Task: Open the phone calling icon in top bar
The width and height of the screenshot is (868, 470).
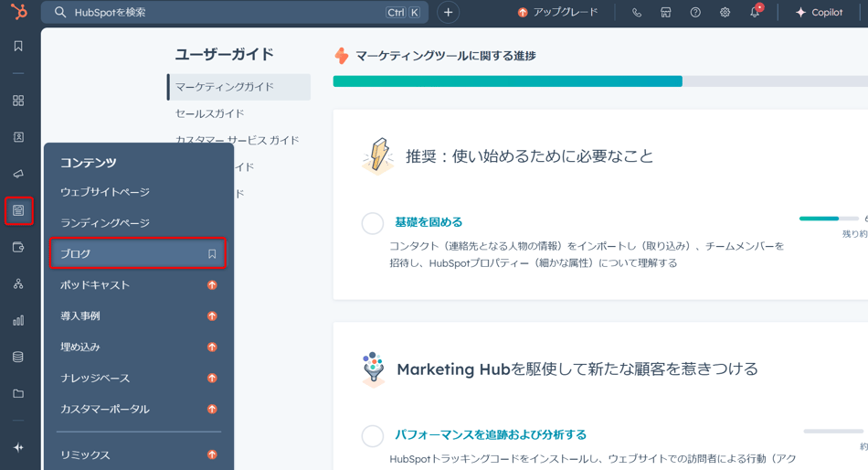Action: (x=637, y=12)
